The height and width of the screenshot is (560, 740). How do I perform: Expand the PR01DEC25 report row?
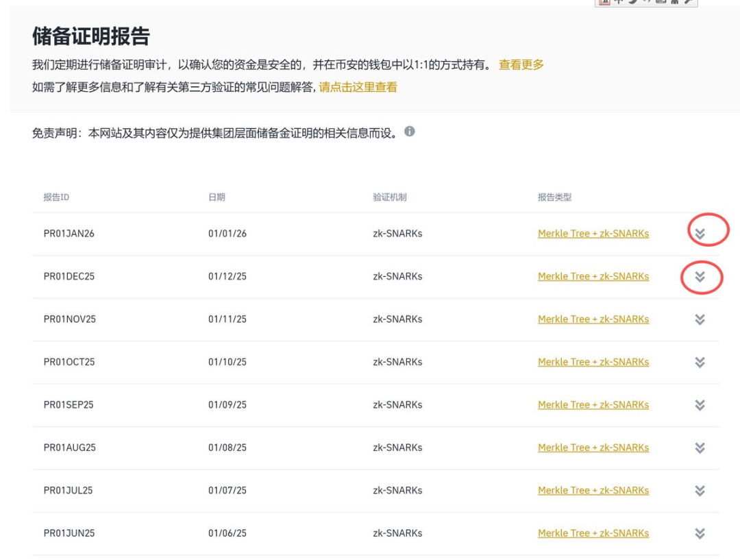pos(700,276)
